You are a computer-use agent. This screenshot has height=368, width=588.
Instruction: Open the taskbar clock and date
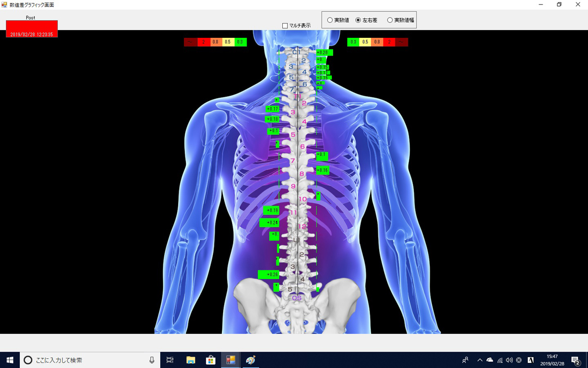pos(552,360)
